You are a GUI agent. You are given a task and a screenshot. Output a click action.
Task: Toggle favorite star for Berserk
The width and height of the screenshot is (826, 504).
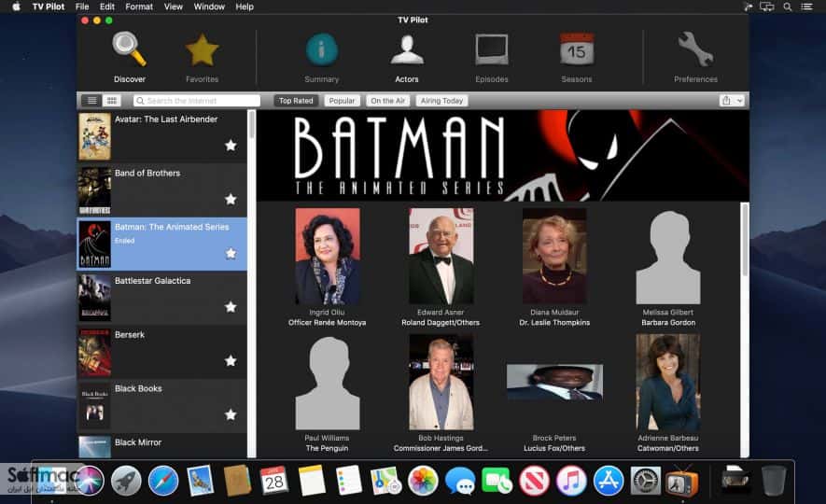(x=231, y=361)
